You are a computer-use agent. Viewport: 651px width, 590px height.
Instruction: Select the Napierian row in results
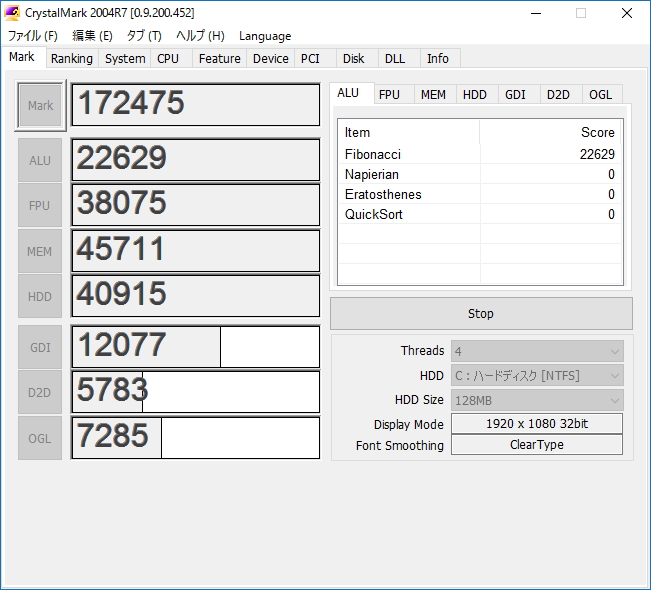480,174
